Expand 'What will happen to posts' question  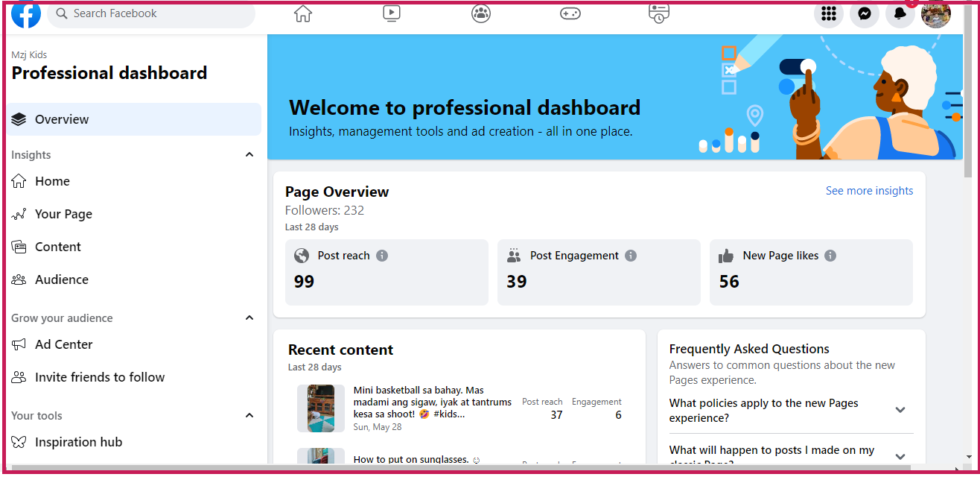[x=791, y=453]
